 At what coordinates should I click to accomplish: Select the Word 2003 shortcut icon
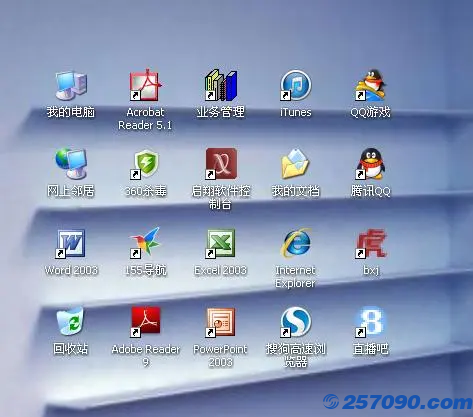pos(71,243)
